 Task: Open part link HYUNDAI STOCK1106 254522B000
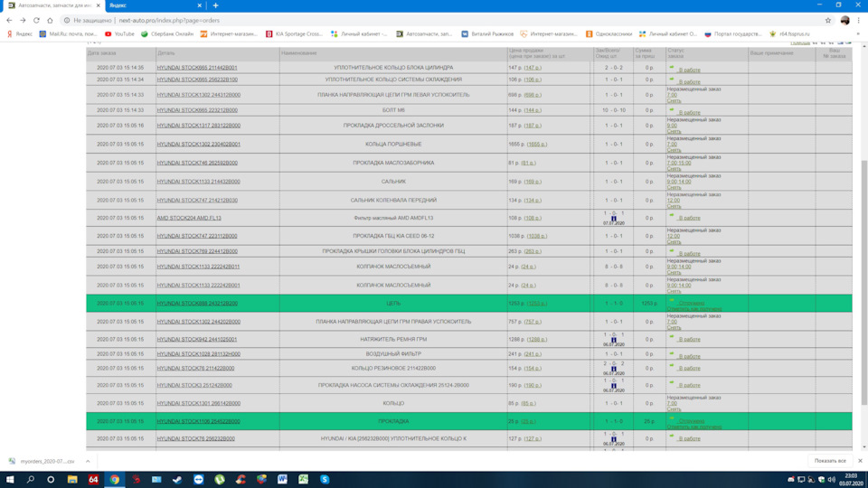[x=198, y=421]
